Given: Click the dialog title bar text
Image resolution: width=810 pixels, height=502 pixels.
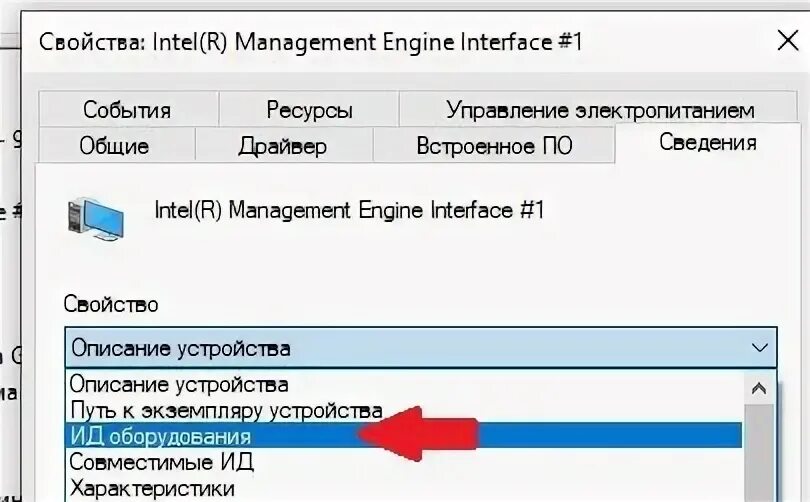Looking at the screenshot, I should click(x=310, y=42).
